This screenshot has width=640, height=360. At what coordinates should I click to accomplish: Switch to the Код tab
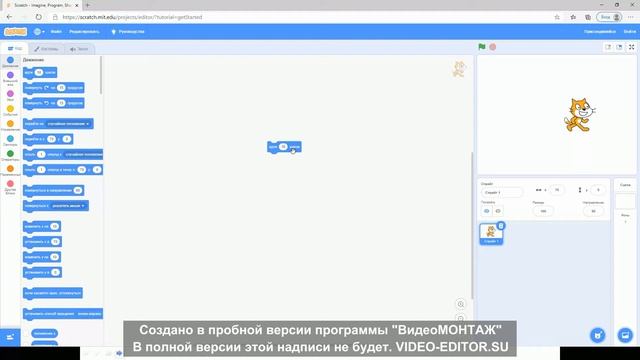click(x=15, y=49)
